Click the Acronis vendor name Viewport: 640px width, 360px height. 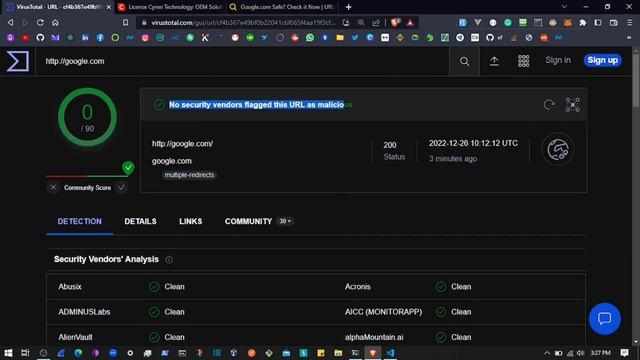pos(358,287)
